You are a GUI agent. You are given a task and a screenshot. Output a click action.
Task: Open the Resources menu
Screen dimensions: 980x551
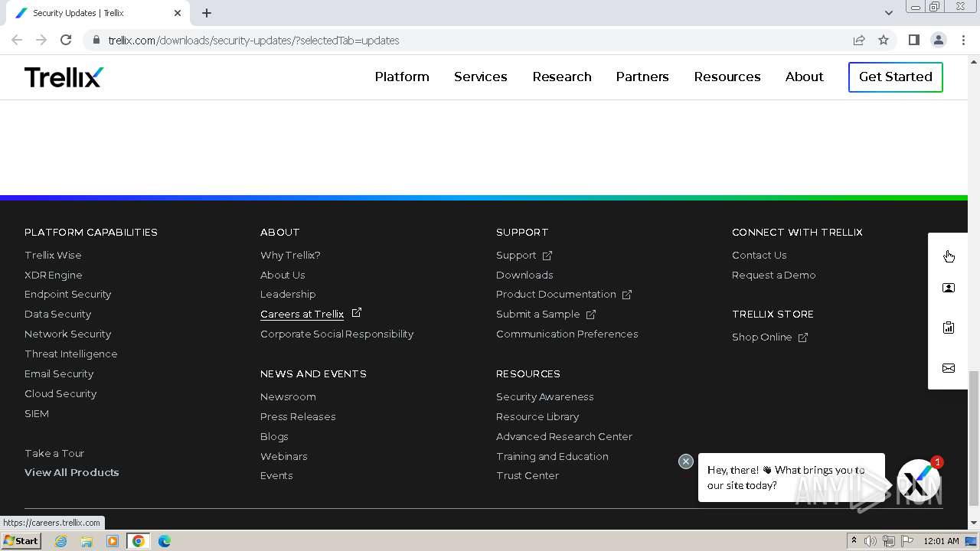(727, 77)
